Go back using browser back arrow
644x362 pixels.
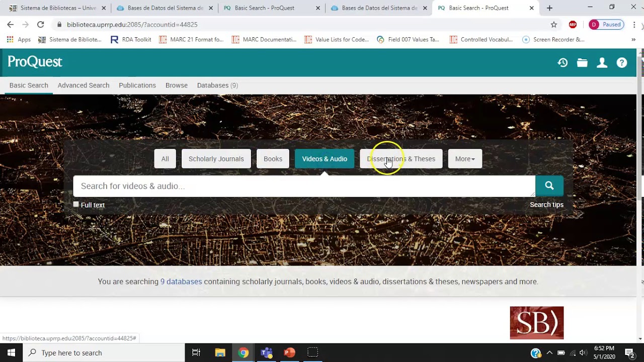coord(10,25)
